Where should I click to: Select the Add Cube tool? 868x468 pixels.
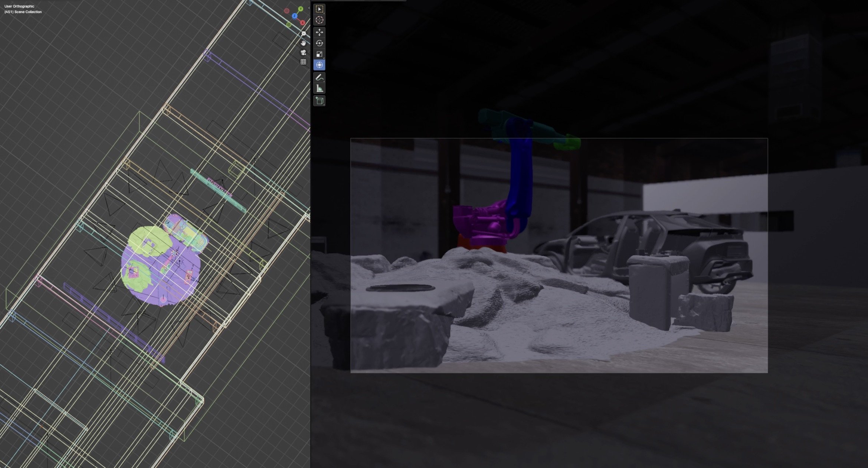(x=319, y=101)
